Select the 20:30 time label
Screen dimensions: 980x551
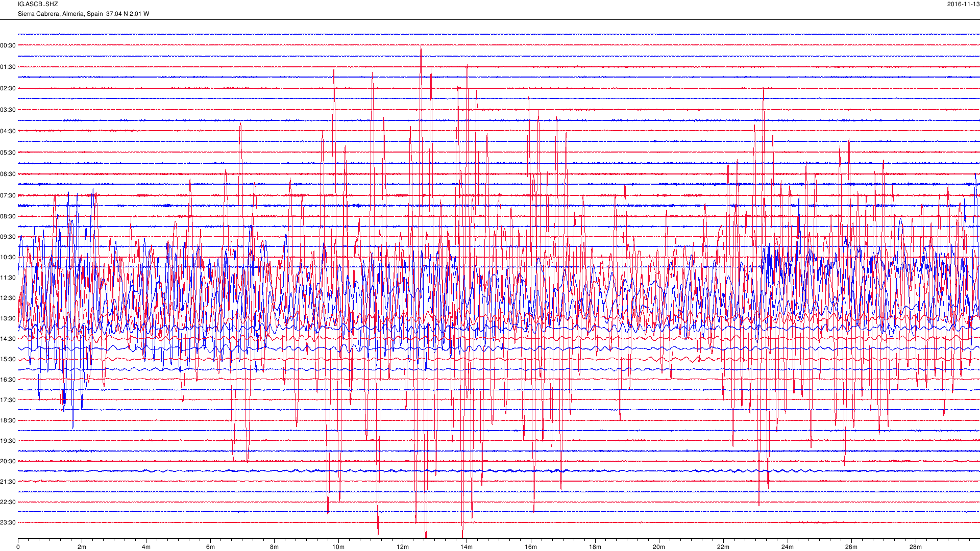(x=8, y=461)
